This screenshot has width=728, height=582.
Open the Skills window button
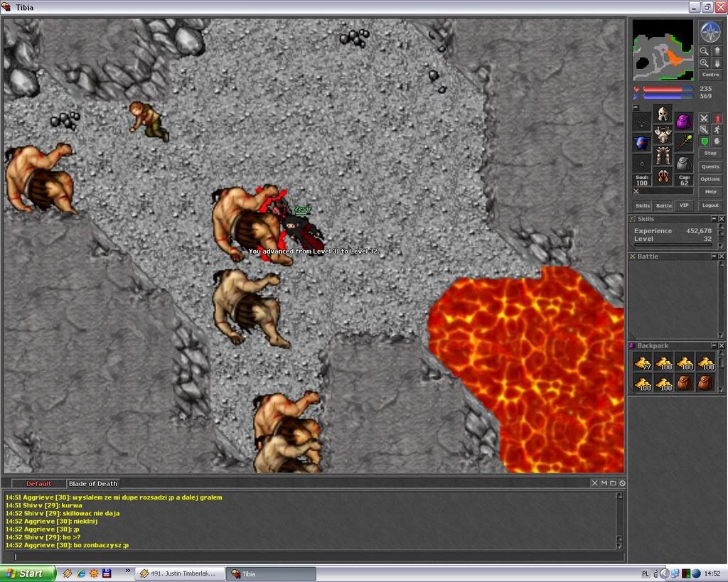click(x=643, y=205)
